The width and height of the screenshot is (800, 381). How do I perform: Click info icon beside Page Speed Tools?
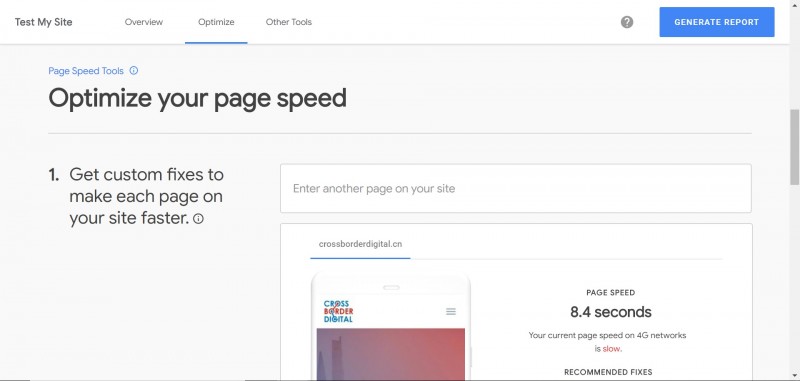[134, 71]
